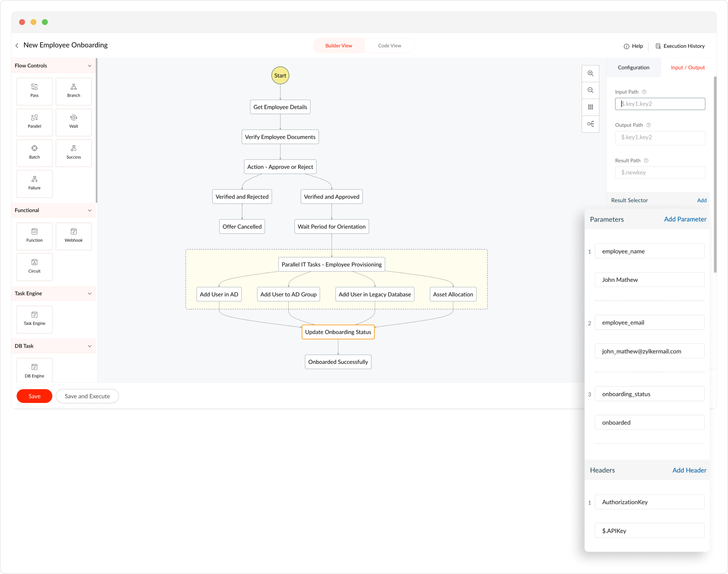728x574 pixels.
Task: Collapse the Flow Controls section
Action: point(89,66)
